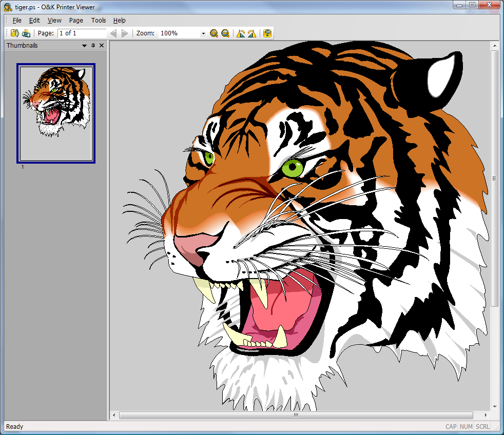Image resolution: width=504 pixels, height=435 pixels.
Task: Close the Thumbnails panel
Action: 102,46
